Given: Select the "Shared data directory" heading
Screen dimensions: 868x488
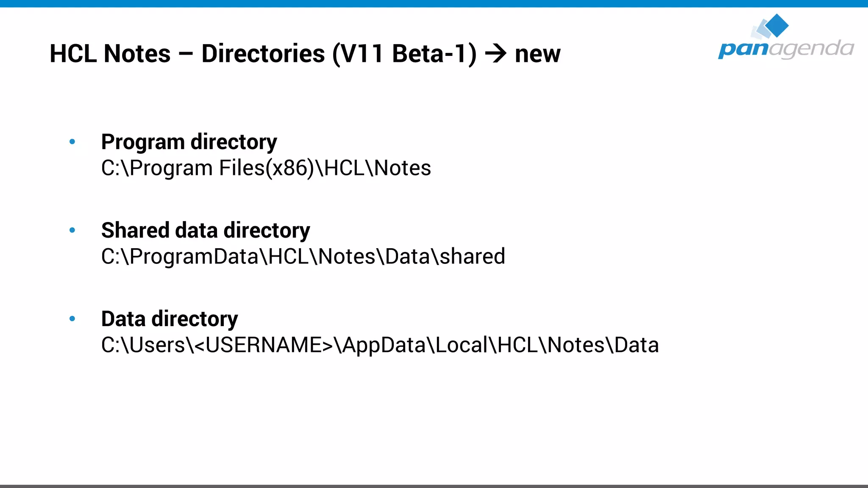Looking at the screenshot, I should (x=206, y=230).
